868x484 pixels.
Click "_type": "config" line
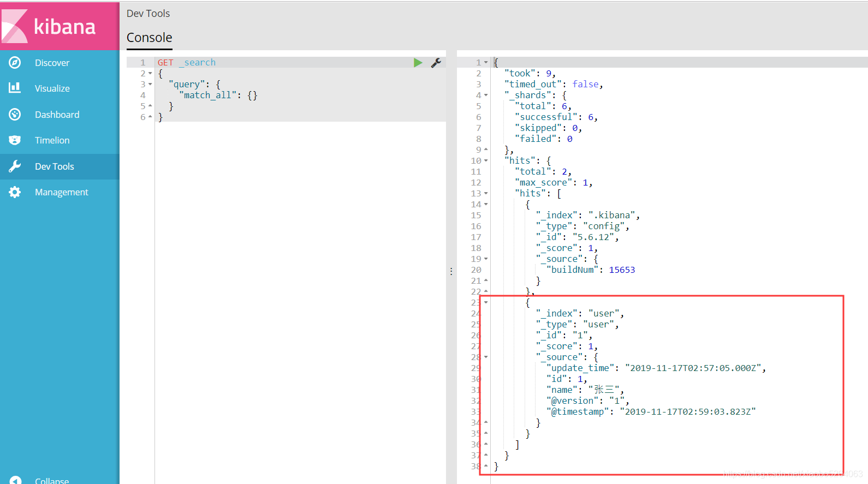pyautogui.click(x=582, y=226)
